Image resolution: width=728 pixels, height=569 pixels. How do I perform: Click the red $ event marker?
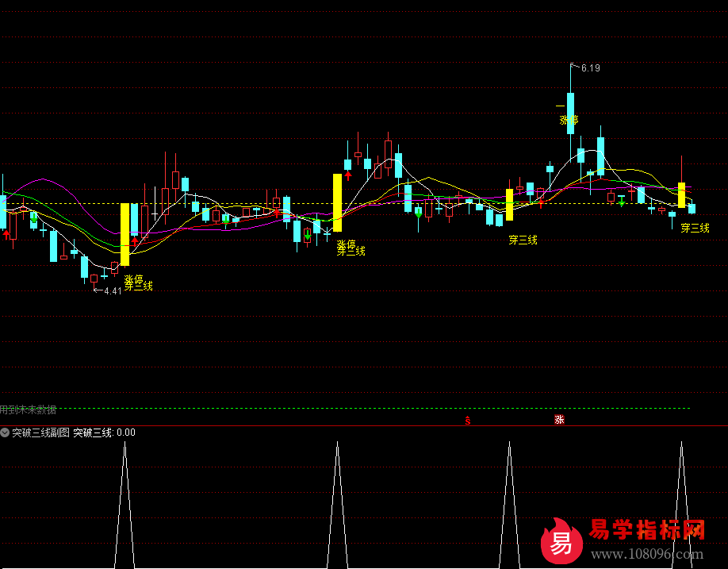pyautogui.click(x=468, y=421)
